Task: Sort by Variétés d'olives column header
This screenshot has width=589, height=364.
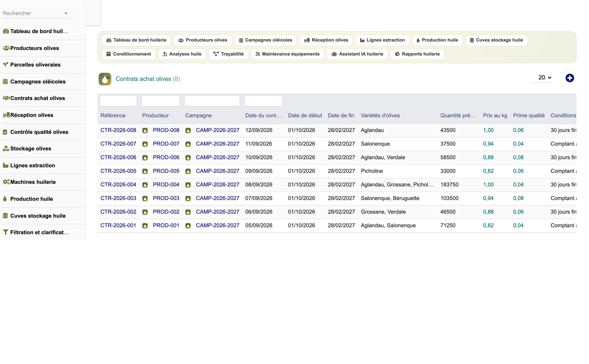Action: 380,115
